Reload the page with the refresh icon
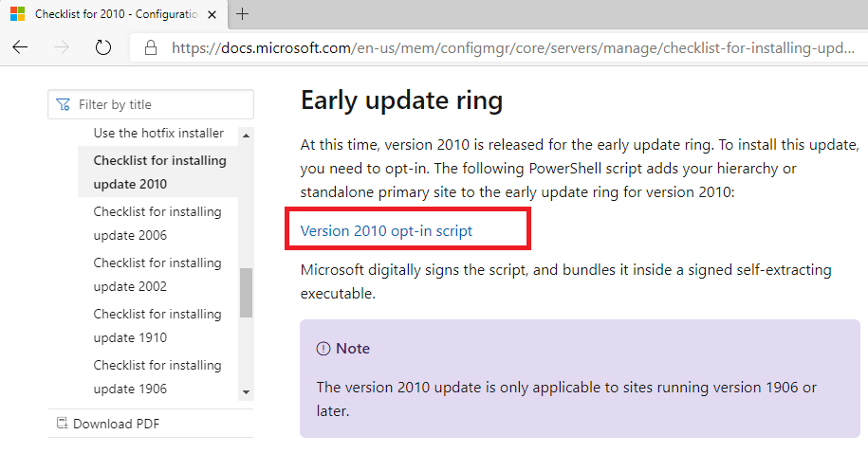Image resolution: width=868 pixels, height=453 pixels. coord(103,47)
